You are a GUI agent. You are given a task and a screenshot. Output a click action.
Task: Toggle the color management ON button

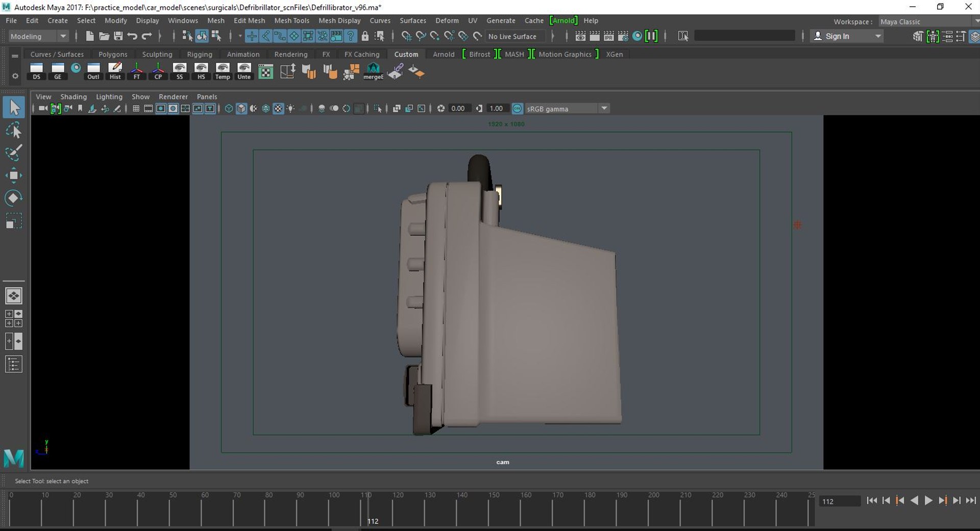pyautogui.click(x=517, y=109)
